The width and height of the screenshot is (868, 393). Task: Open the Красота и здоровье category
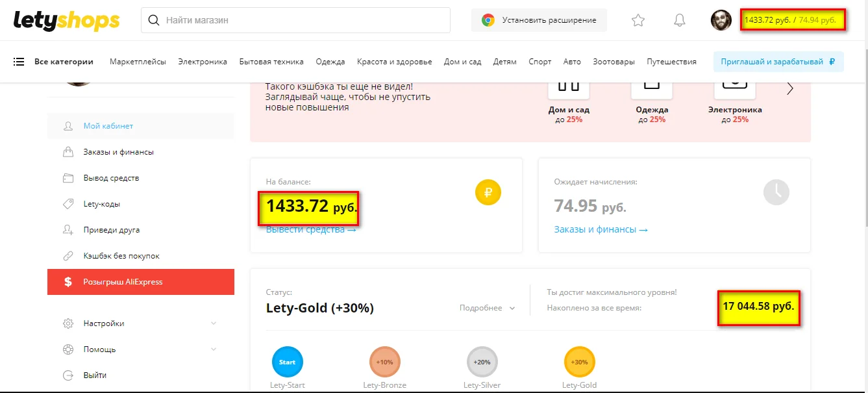394,62
